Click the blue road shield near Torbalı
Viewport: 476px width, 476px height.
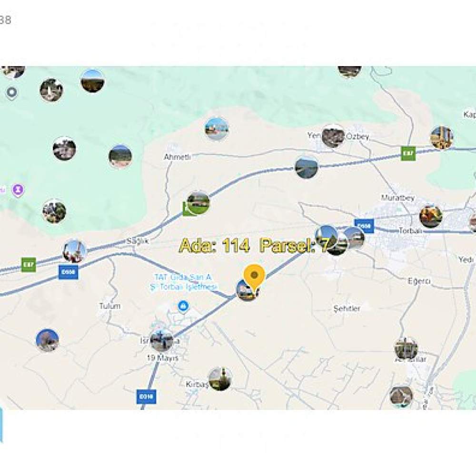(x=364, y=226)
